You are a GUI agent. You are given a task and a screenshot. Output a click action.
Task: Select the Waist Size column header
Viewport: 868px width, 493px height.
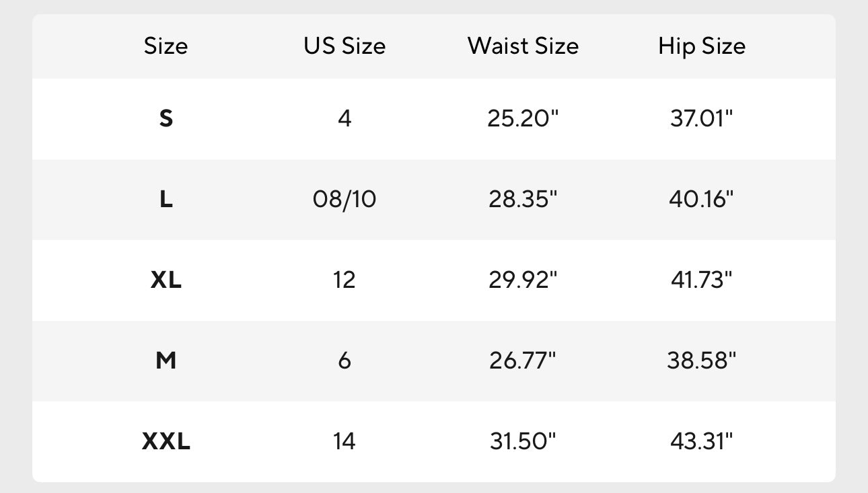pos(523,46)
